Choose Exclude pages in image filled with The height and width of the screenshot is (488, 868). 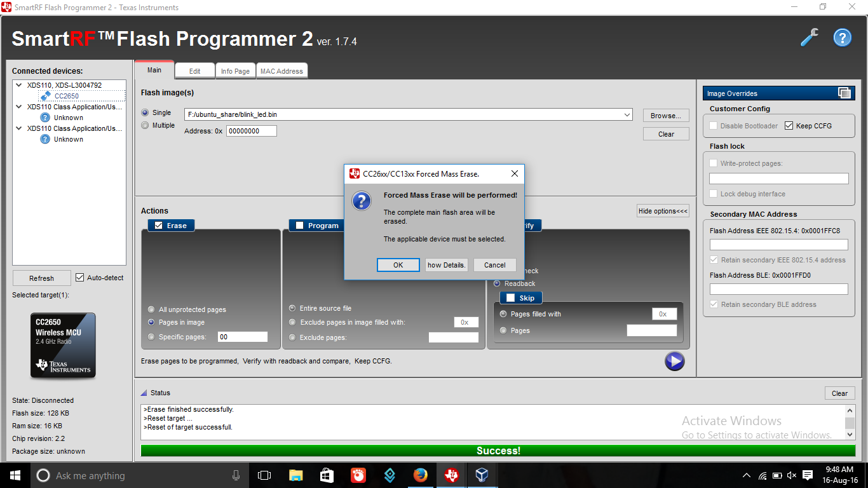coord(292,322)
